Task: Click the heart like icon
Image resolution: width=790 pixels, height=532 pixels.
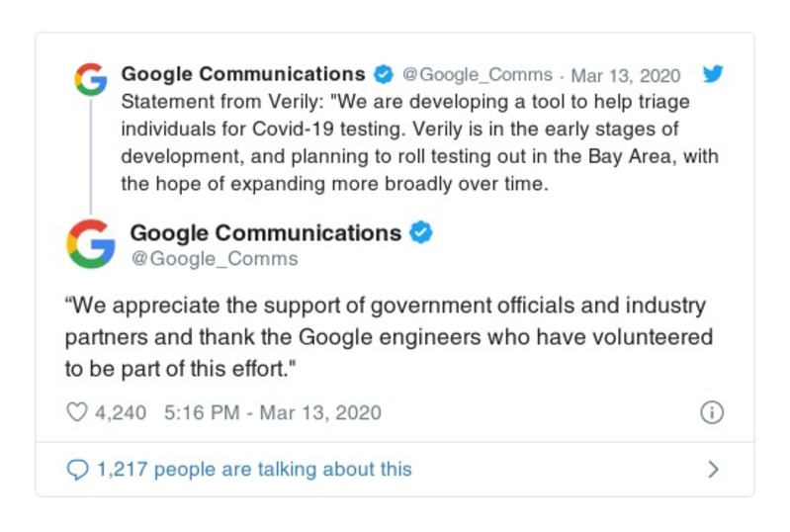Action: [x=76, y=412]
